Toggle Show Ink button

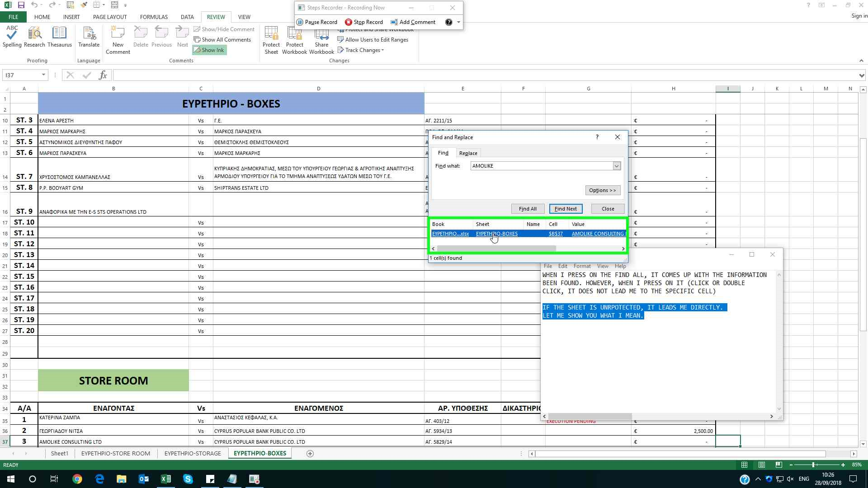209,50
